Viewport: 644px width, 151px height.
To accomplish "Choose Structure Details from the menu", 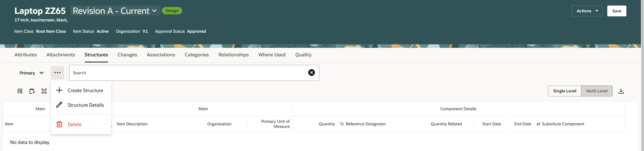I will point(81,105).
